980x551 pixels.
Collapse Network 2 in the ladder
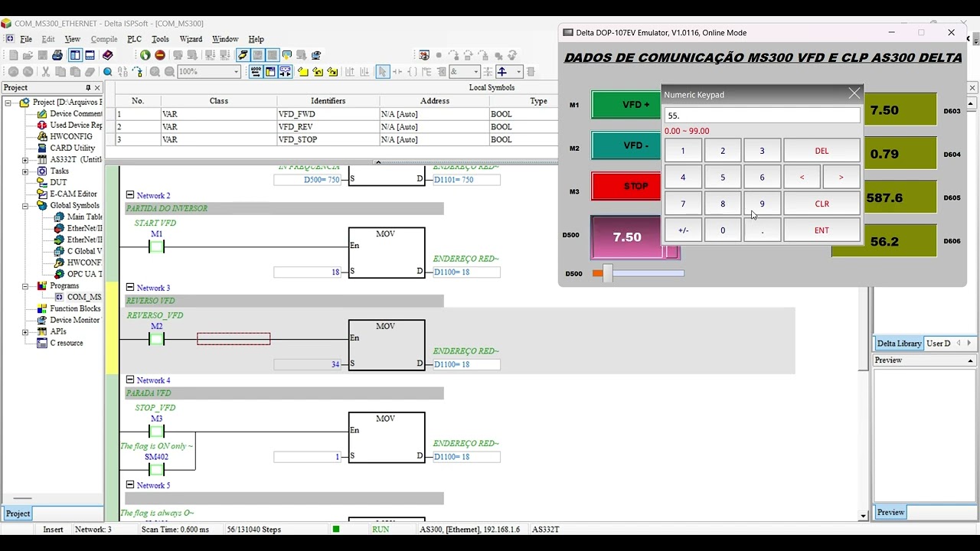point(130,195)
